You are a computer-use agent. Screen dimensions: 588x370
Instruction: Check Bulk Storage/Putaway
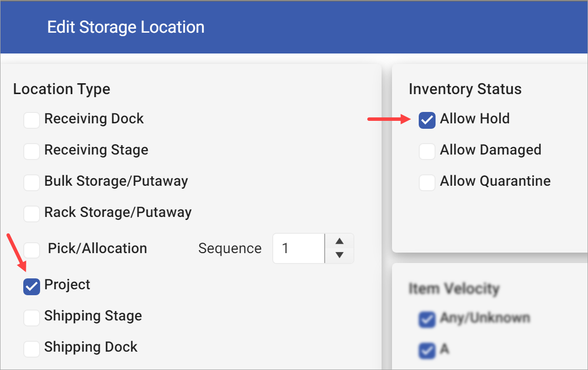coord(31,182)
